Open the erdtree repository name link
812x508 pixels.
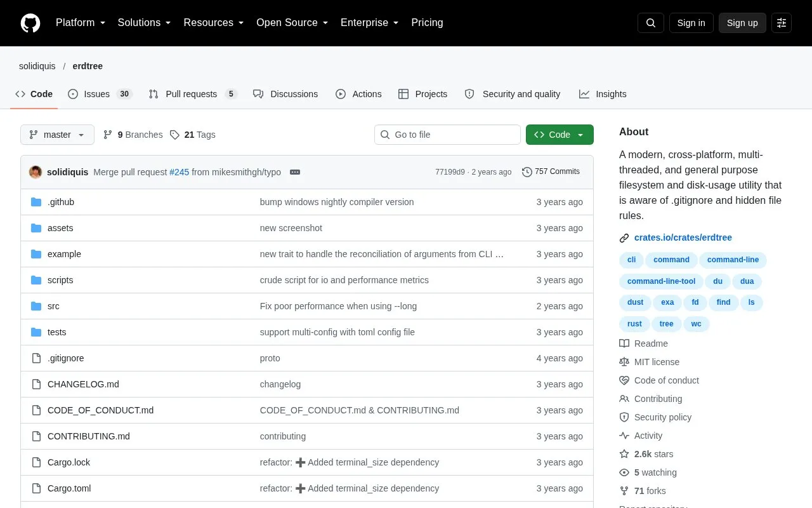click(x=88, y=66)
